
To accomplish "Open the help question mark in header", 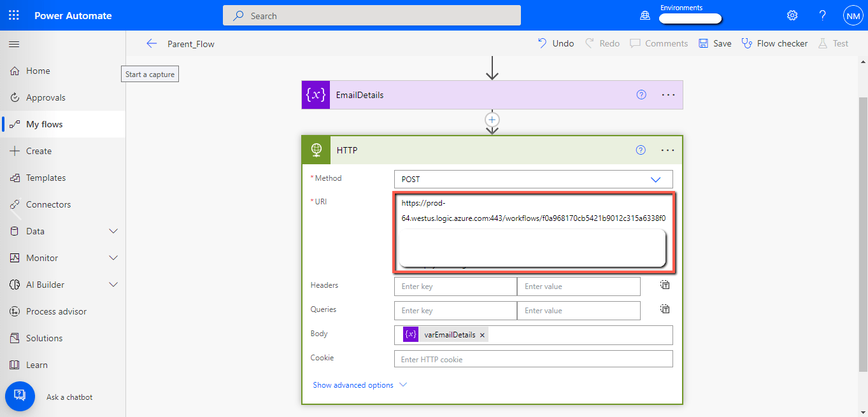I will click(x=823, y=15).
